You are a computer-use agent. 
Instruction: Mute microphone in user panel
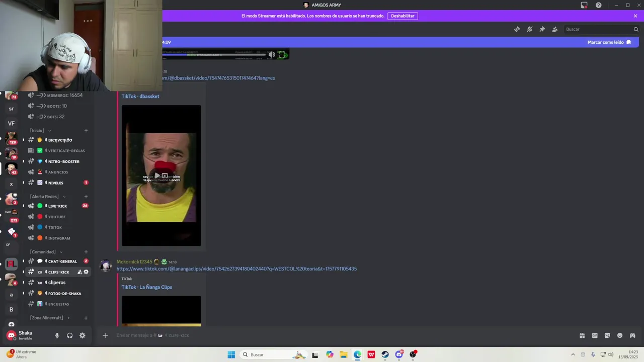[57, 335]
